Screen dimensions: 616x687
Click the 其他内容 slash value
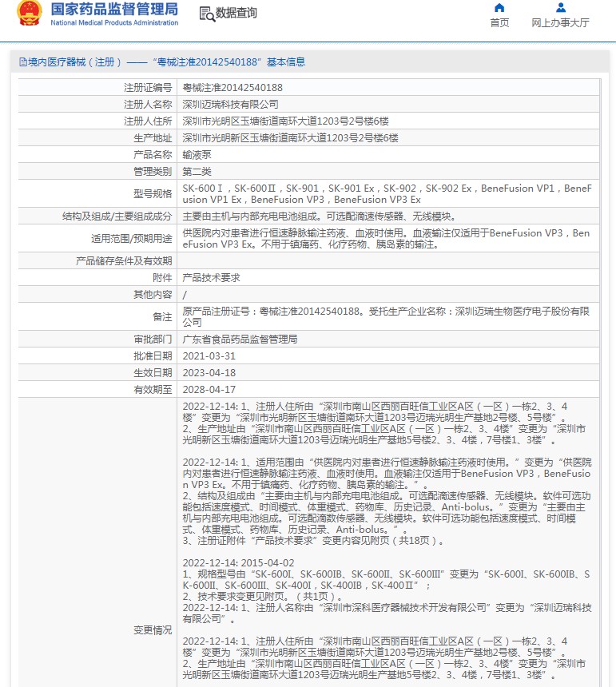click(185, 295)
